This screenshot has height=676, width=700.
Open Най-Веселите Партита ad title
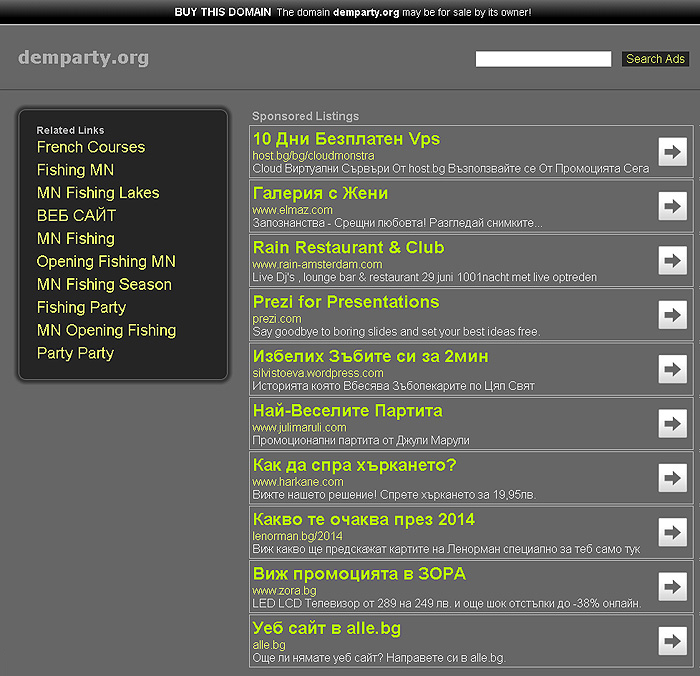(x=347, y=411)
